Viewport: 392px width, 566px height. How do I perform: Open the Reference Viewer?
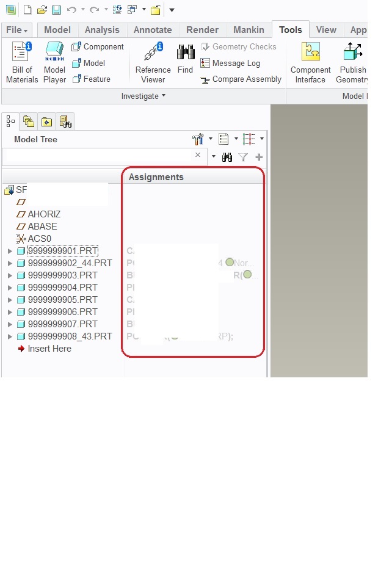coord(153,62)
